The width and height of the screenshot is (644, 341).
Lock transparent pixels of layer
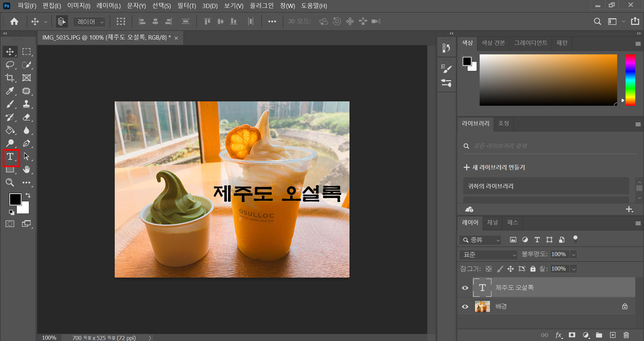point(489,269)
